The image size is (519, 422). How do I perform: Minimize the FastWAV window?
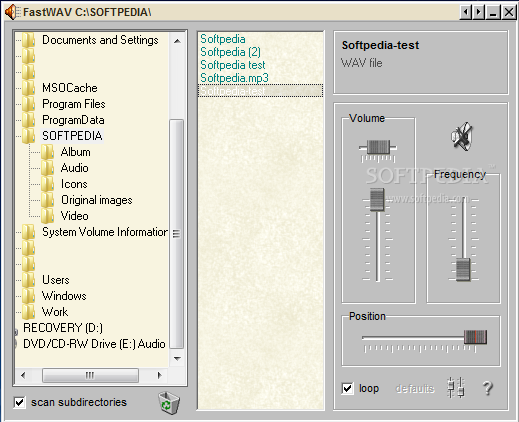pyautogui.click(x=493, y=12)
